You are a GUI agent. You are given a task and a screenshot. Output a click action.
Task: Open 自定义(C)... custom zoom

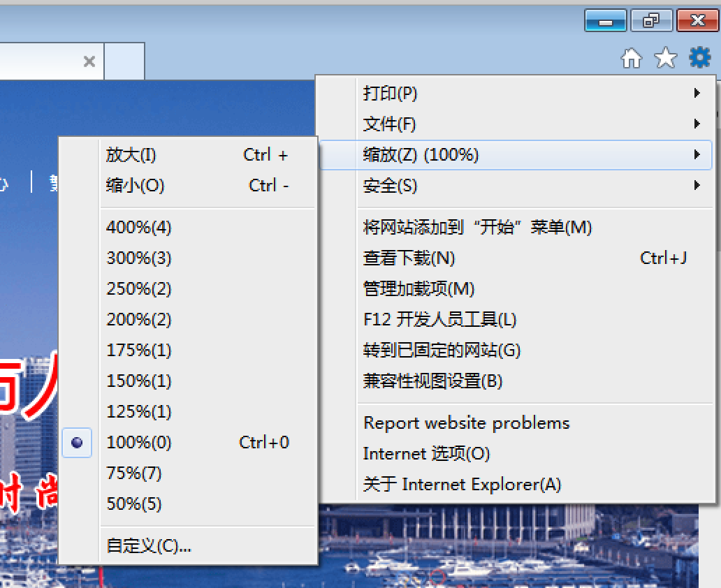coord(148,546)
